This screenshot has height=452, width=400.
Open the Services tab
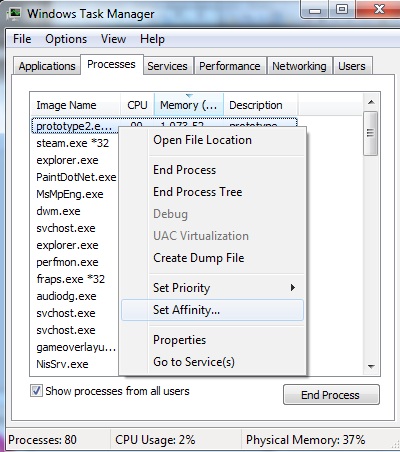pos(167,66)
